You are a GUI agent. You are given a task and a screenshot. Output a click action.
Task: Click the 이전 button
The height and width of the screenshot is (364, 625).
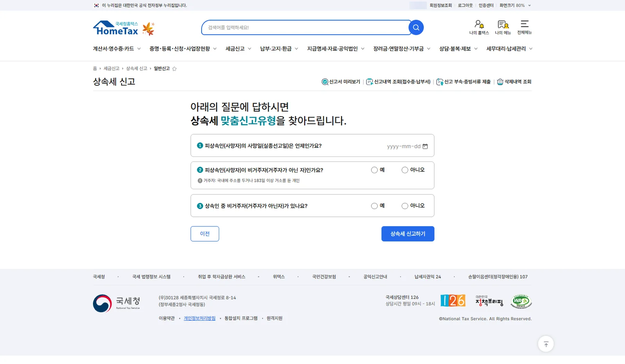(205, 234)
